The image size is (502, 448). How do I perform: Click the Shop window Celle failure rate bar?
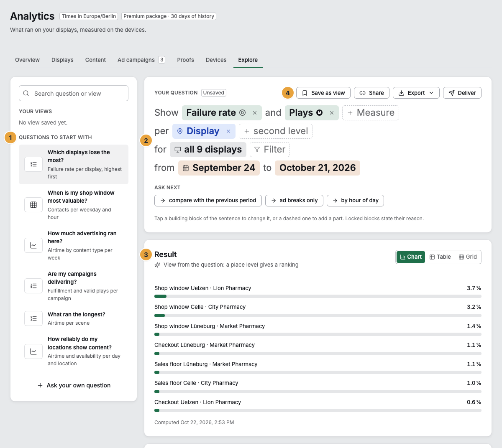[x=318, y=316]
